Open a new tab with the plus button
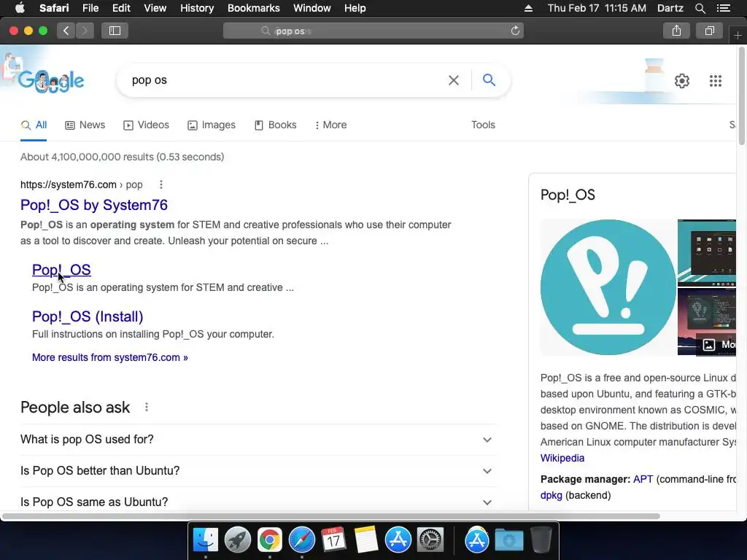Image resolution: width=747 pixels, height=560 pixels. pyautogui.click(x=738, y=35)
